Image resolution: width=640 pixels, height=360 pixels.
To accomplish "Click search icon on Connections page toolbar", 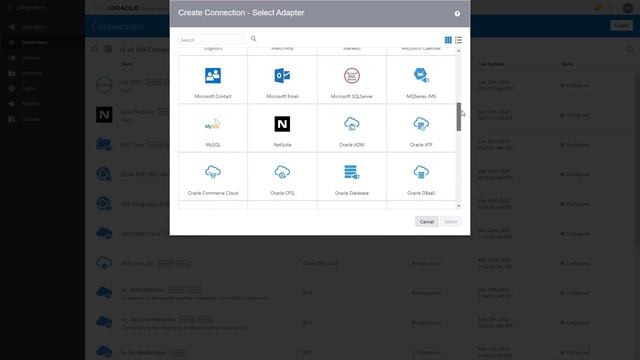I will tap(95, 49).
